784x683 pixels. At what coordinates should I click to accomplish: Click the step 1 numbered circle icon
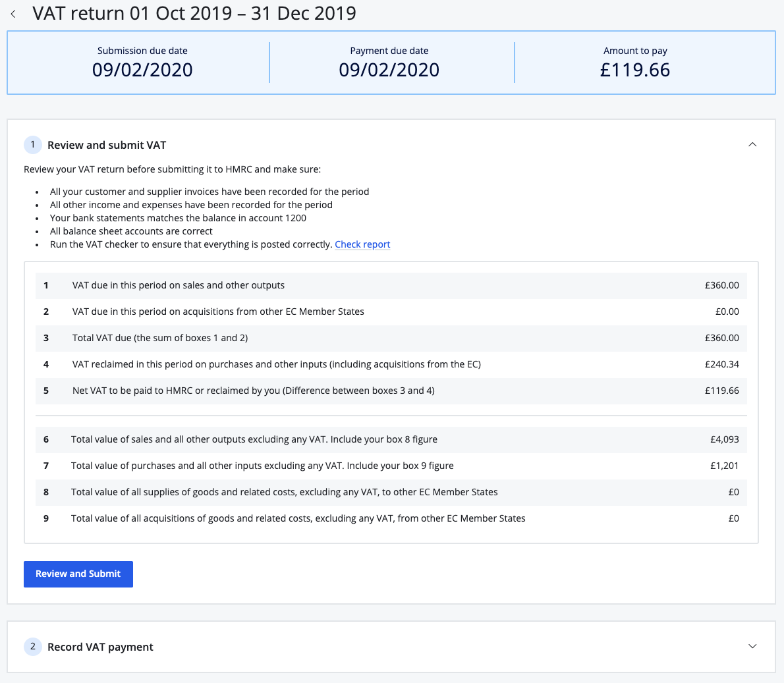(32, 144)
